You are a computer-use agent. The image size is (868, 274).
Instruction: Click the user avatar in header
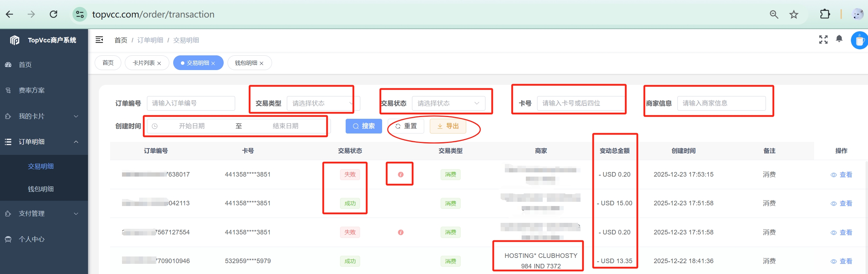click(859, 40)
